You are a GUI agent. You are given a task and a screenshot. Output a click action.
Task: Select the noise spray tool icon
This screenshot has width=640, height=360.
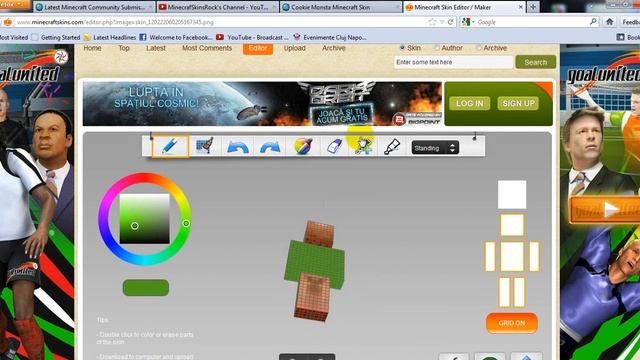[362, 146]
